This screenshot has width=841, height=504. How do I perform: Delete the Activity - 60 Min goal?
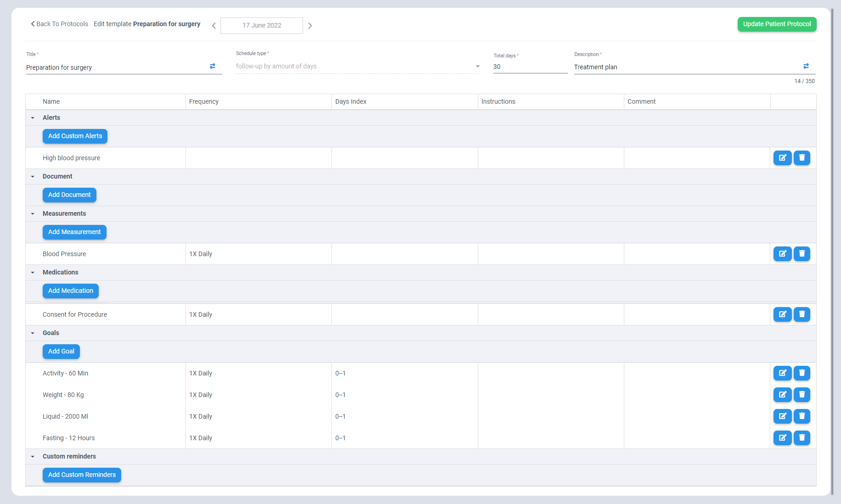[x=802, y=373]
